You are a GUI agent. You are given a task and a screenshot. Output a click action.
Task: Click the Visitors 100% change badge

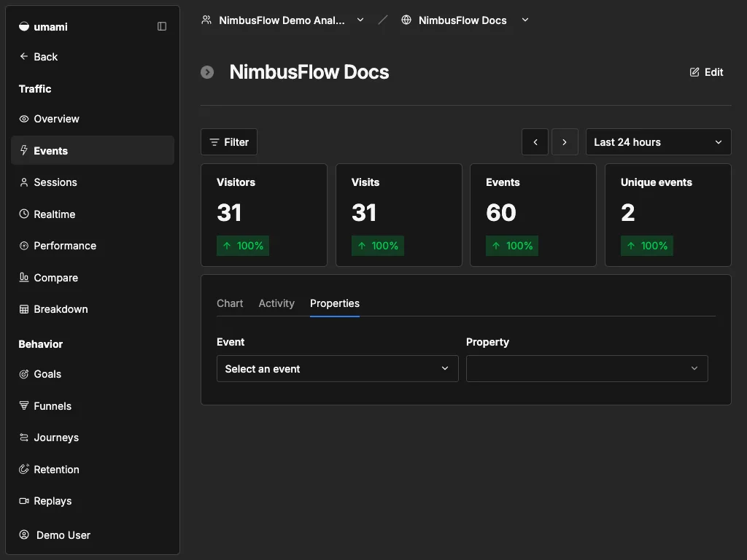(243, 246)
